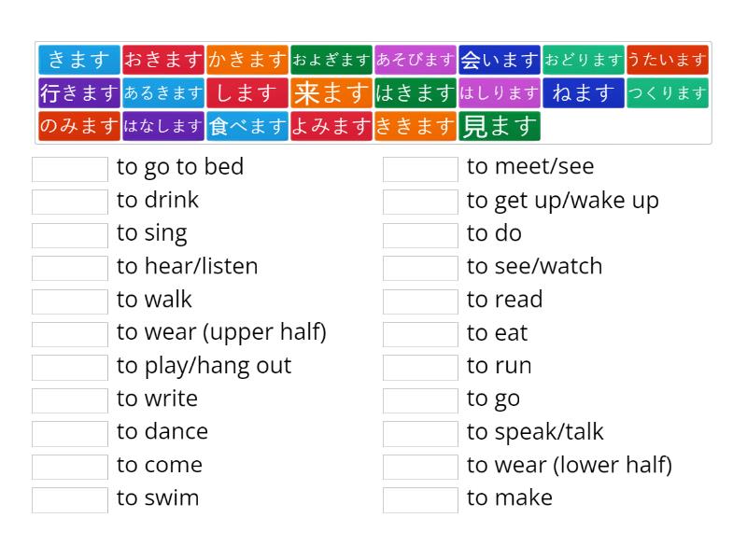
Task: Select the empty slot beside "to eat"
Action: point(420,334)
